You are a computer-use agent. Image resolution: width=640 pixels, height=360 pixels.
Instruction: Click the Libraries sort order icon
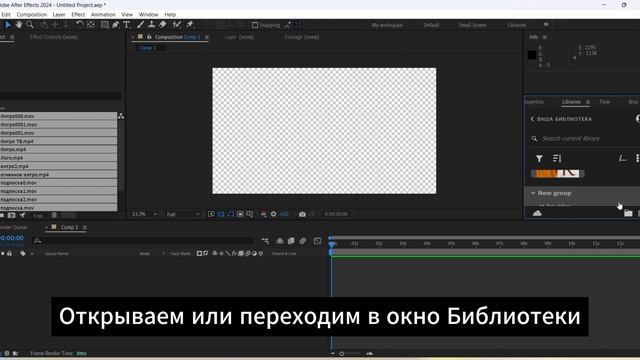coord(557,158)
